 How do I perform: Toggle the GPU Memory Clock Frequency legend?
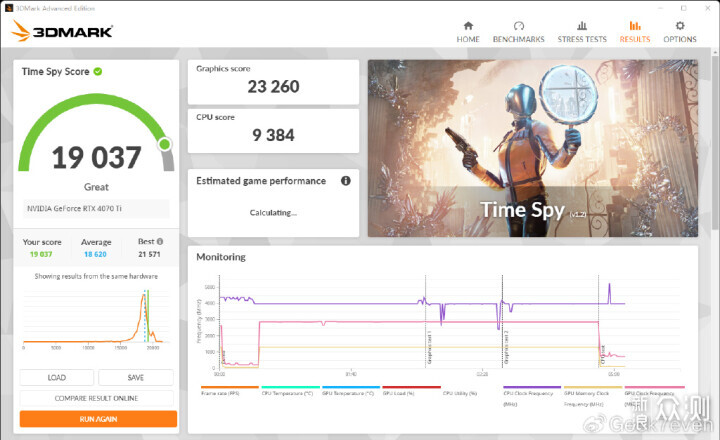coord(592,396)
